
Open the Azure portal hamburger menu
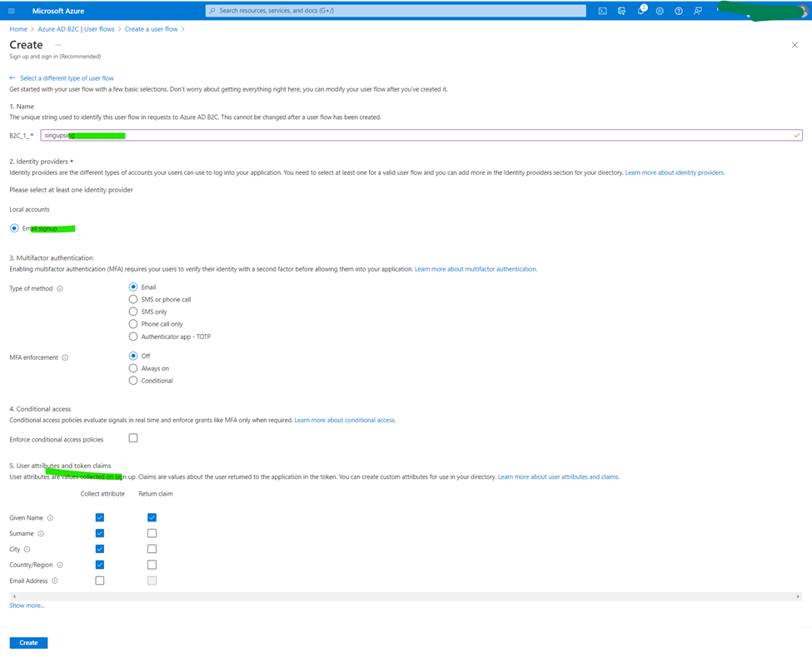pyautogui.click(x=12, y=10)
